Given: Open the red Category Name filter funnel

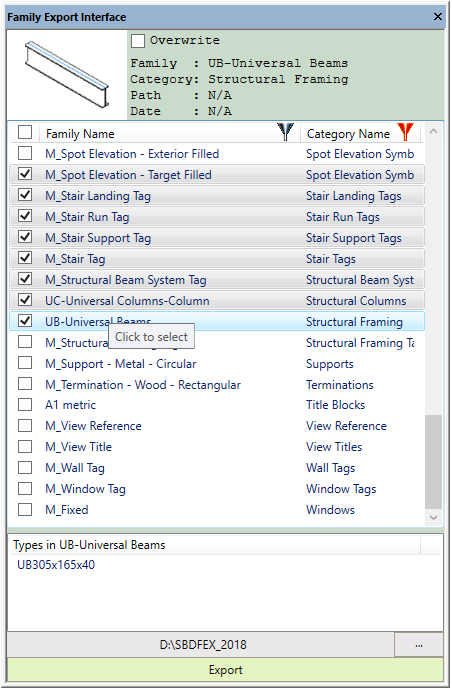Looking at the screenshot, I should [405, 132].
